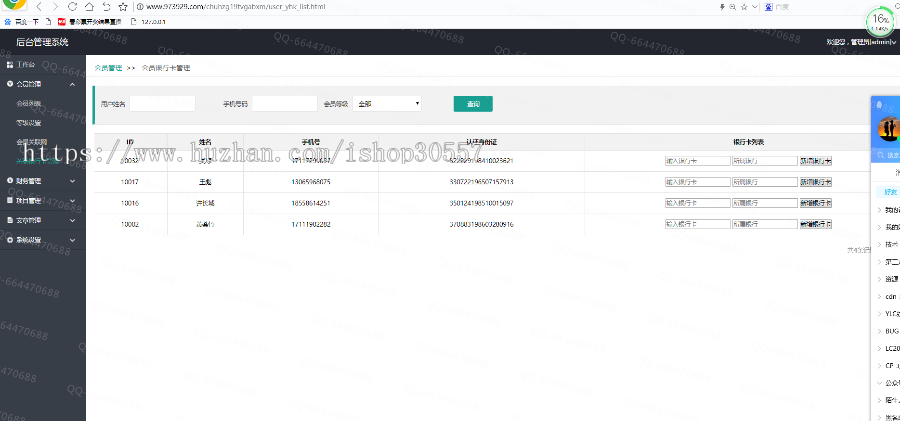900x421 pixels.
Task: Select phone number 13065068075 cell
Action: click(x=311, y=182)
